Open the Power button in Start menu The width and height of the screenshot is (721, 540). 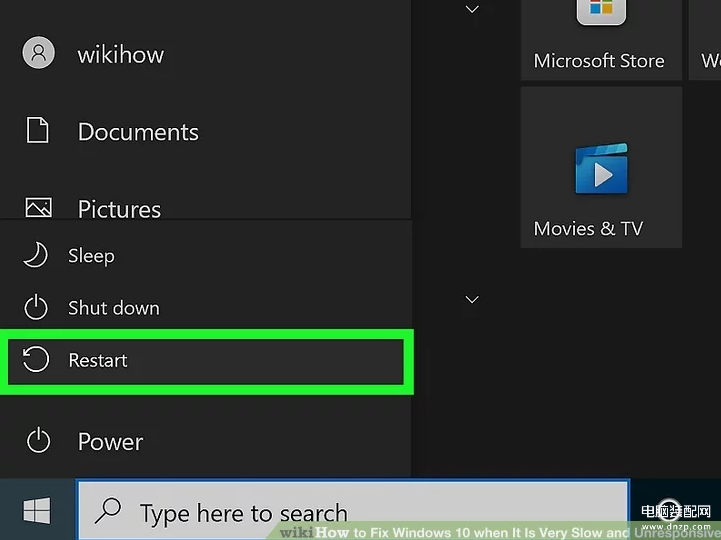(205, 442)
